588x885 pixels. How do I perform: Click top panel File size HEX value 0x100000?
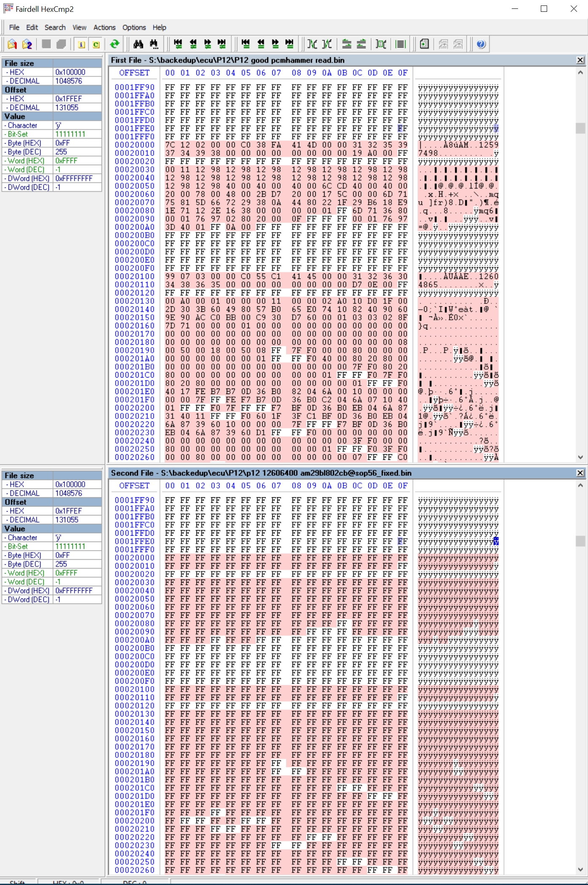[x=77, y=72]
